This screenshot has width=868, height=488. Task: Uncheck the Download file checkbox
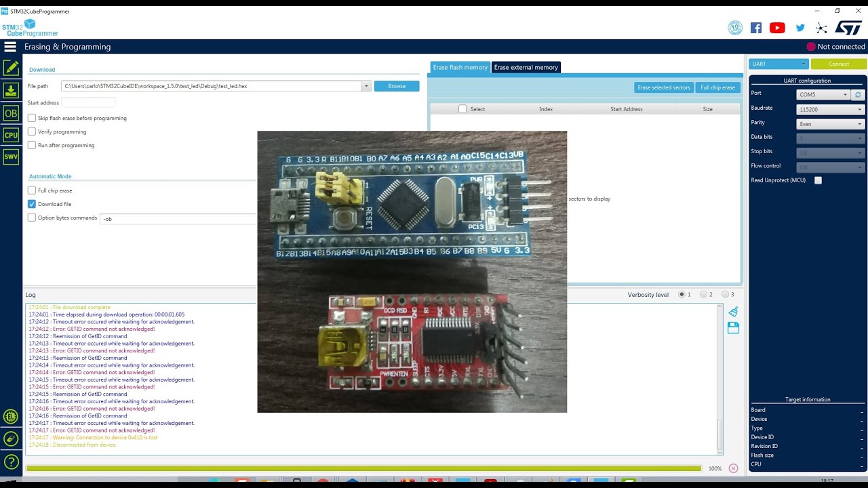coord(32,204)
